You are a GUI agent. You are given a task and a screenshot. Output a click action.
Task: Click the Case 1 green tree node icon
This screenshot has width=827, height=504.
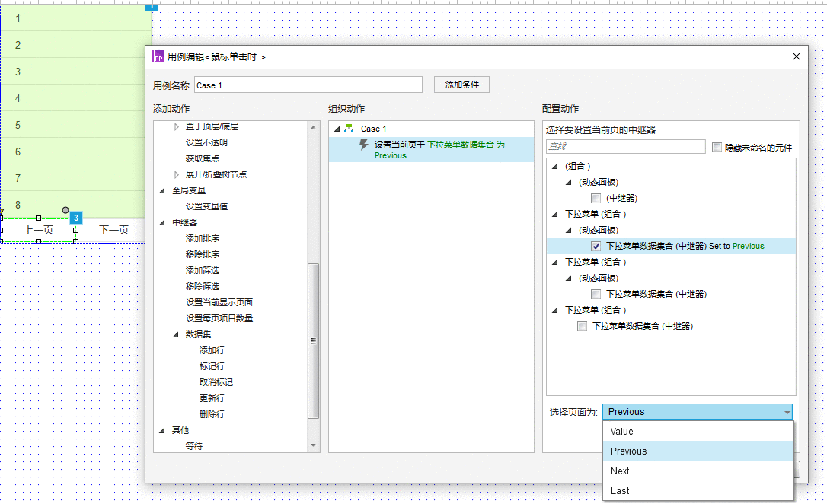[x=349, y=129]
